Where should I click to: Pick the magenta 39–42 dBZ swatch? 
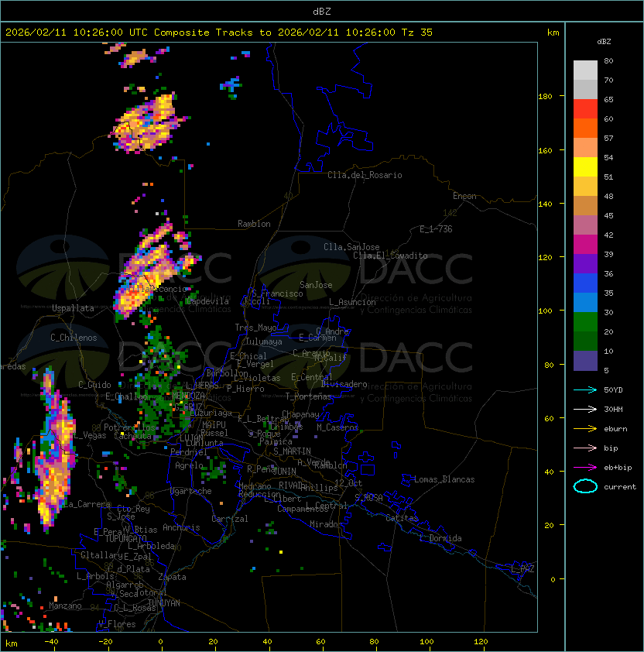[x=585, y=244]
